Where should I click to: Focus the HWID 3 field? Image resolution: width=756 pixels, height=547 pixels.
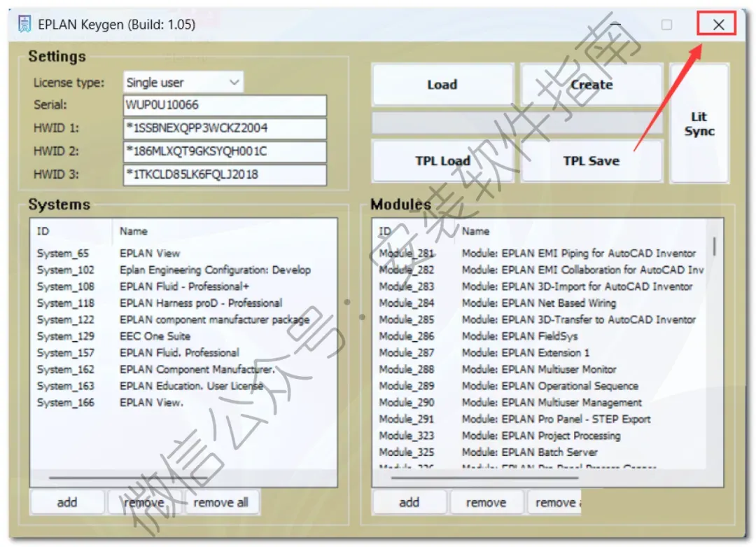(225, 174)
